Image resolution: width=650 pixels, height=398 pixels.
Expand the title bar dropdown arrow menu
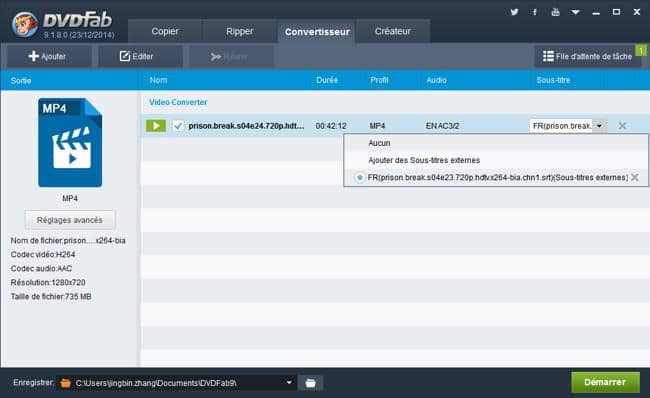(x=575, y=12)
